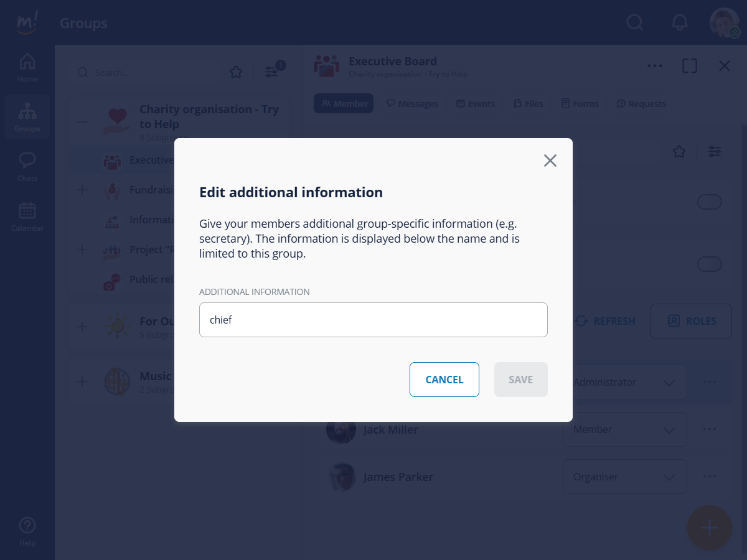The height and width of the screenshot is (560, 747).
Task: Collapse the Charity organisation group tree
Action: click(82, 122)
